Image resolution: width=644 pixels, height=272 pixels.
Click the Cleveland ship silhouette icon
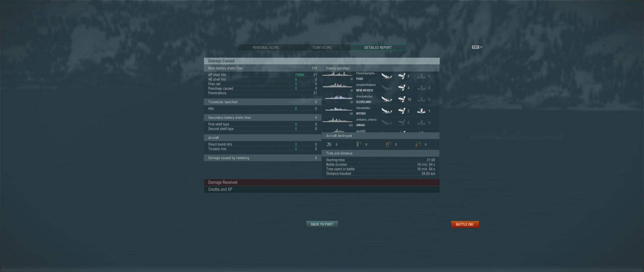pyautogui.click(x=338, y=98)
